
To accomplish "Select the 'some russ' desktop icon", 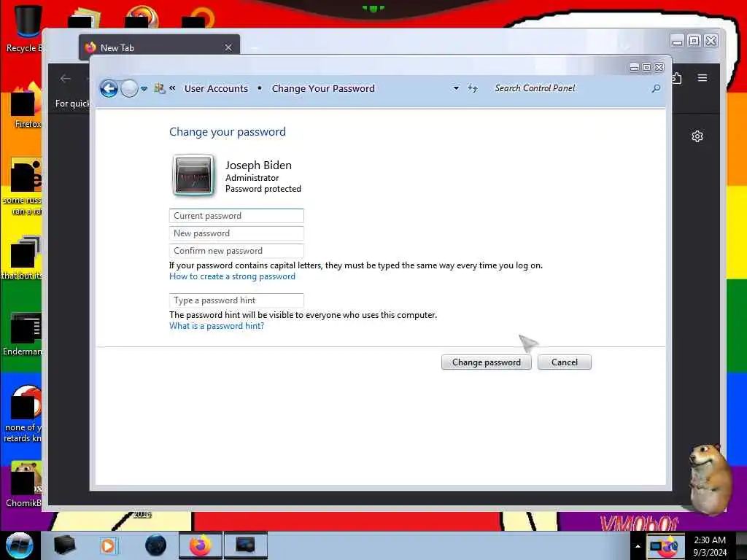I will (x=24, y=186).
